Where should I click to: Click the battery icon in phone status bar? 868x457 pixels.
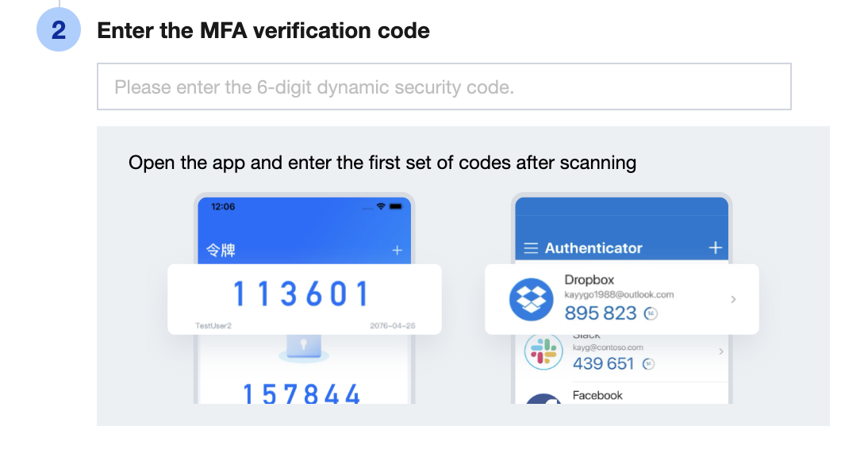point(396,206)
